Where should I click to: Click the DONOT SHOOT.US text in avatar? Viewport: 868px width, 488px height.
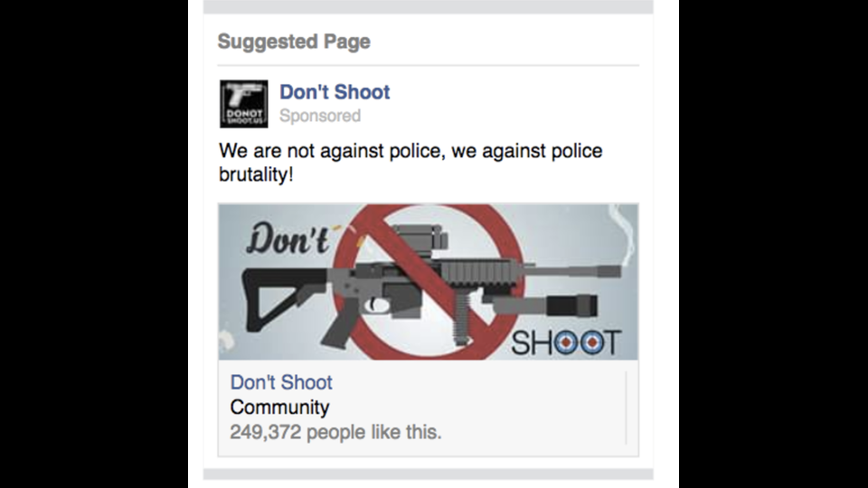tap(243, 117)
